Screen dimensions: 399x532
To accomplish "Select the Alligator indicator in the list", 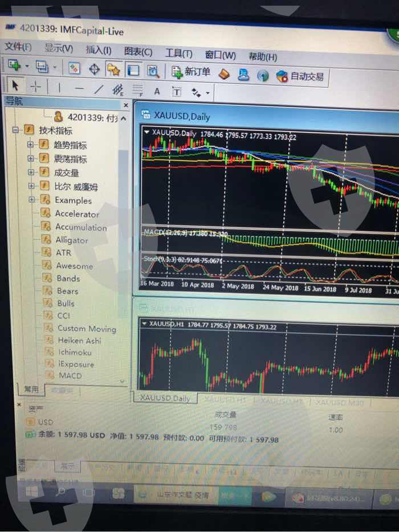I will [72, 240].
